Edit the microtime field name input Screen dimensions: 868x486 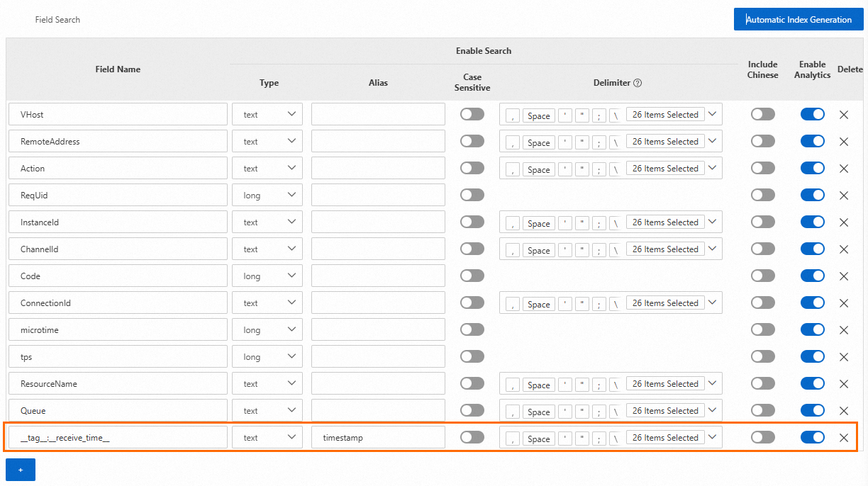pos(118,329)
